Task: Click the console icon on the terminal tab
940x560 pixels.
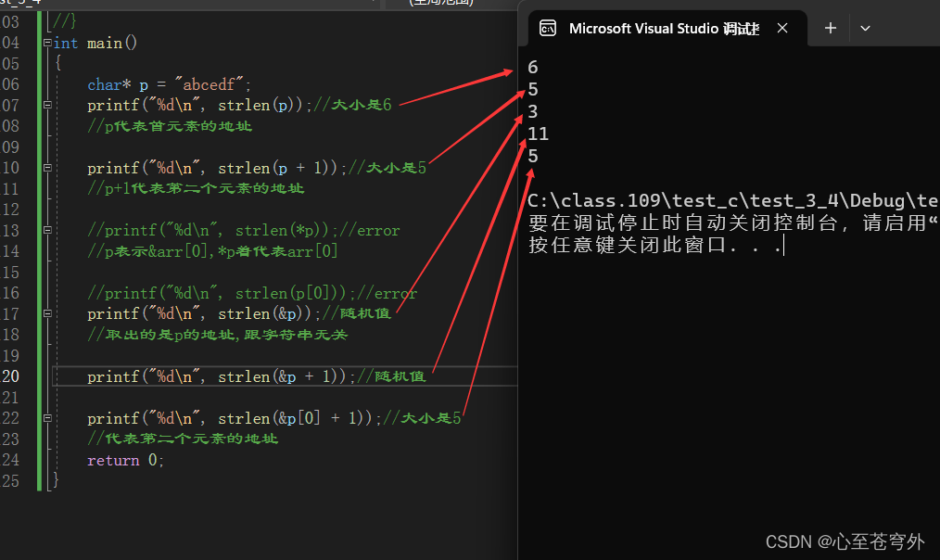Action: [x=548, y=28]
